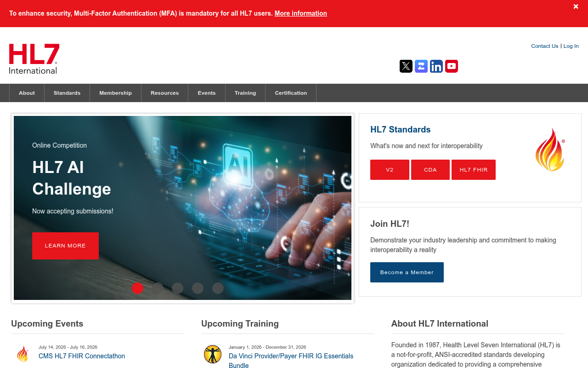Open the HL7 Standards heading link
Viewport: 588px width, 368px height.
401,130
